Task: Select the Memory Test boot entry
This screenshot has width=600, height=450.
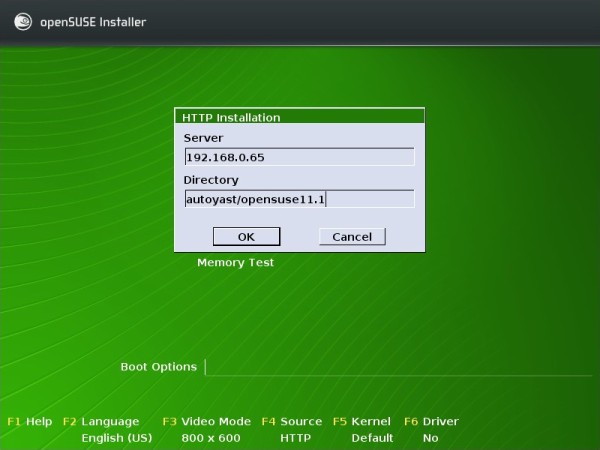Action: pyautogui.click(x=235, y=262)
